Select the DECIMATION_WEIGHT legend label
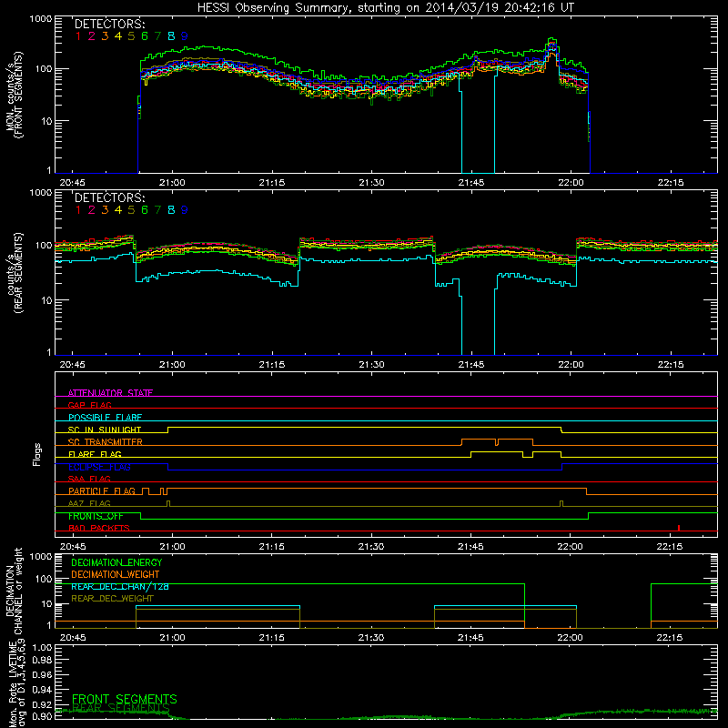 pyautogui.click(x=116, y=574)
